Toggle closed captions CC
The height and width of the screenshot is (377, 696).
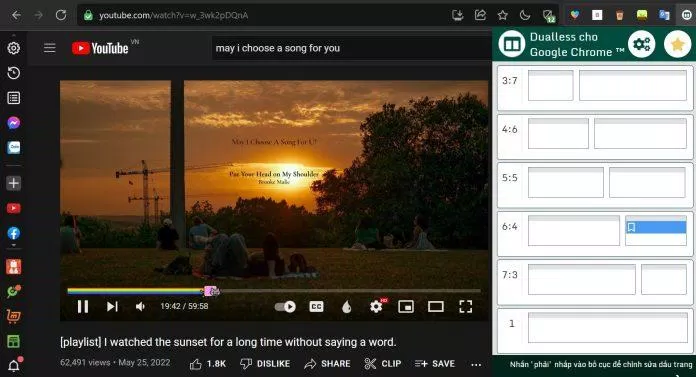tap(316, 306)
